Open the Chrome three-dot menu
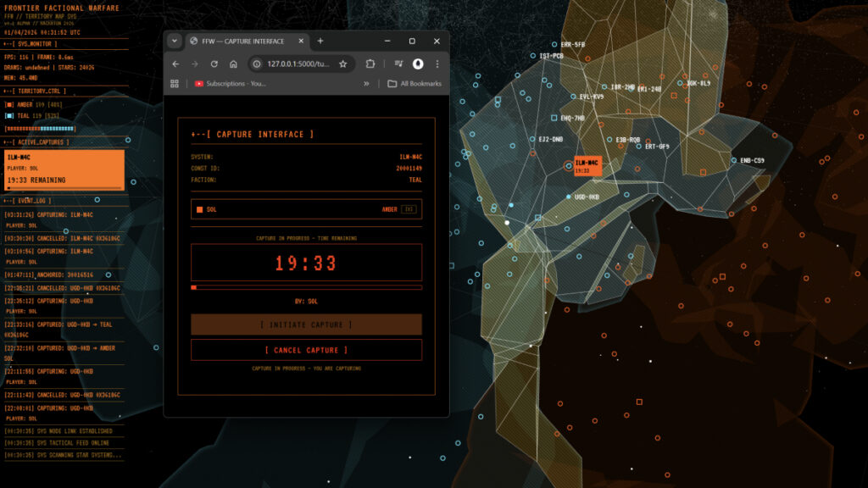The image size is (868, 488). tap(437, 64)
